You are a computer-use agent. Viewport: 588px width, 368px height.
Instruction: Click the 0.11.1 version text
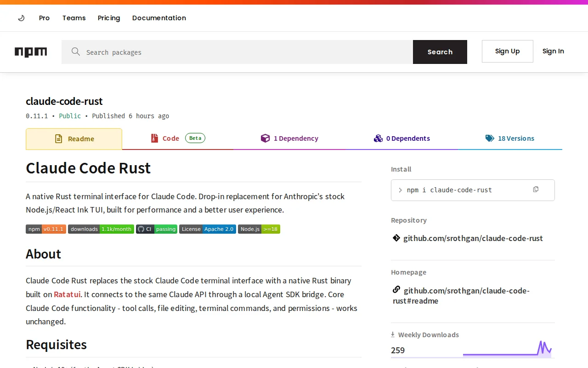[x=37, y=116]
